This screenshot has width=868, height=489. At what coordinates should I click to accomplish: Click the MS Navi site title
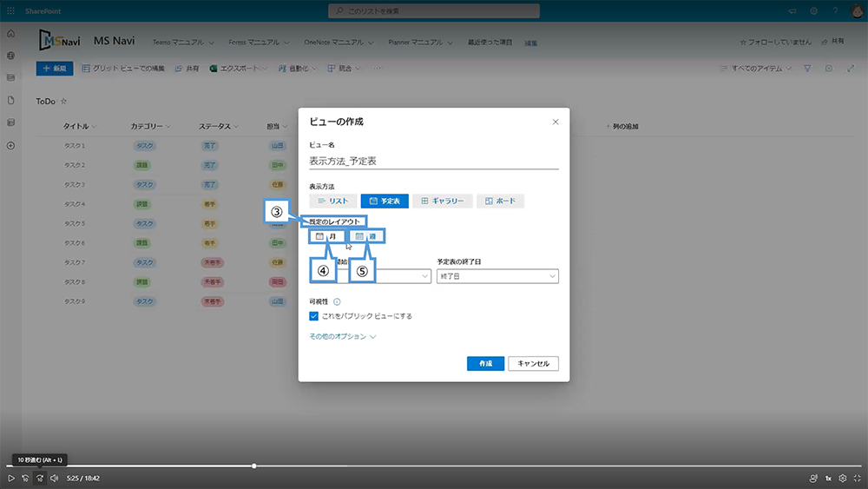click(x=114, y=41)
